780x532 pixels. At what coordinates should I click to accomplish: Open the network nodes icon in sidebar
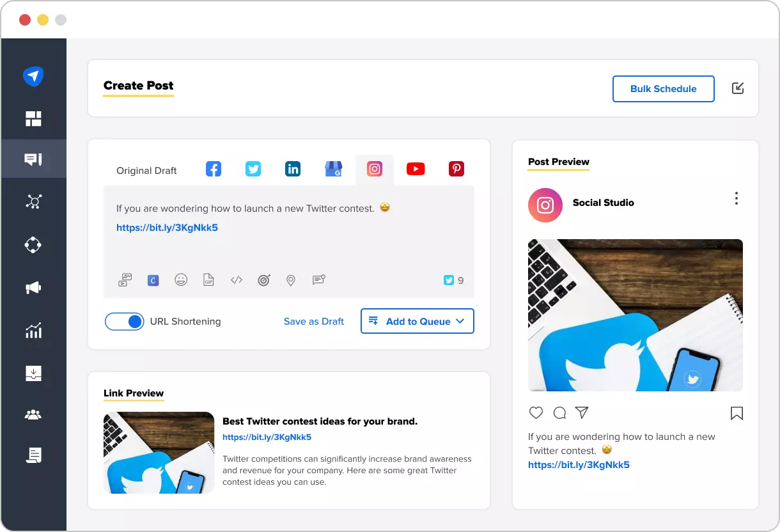pos(33,202)
